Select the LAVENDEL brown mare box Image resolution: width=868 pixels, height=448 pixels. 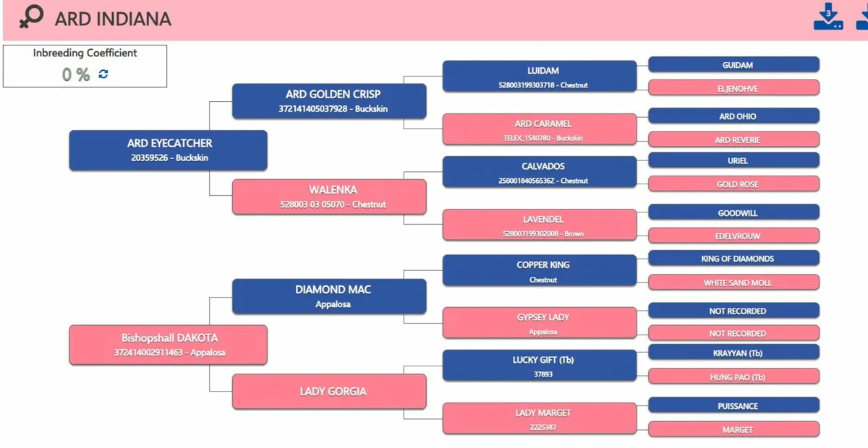tap(540, 225)
